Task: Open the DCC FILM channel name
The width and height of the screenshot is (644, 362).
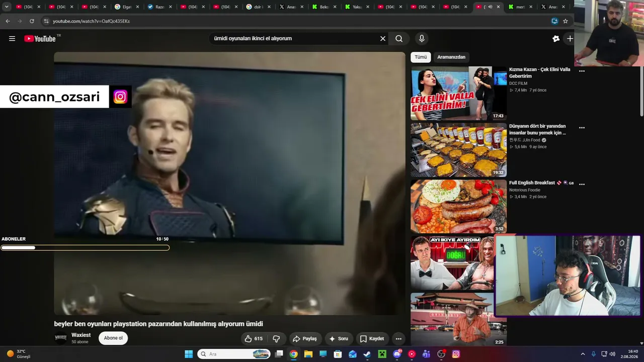Action: pos(518,83)
